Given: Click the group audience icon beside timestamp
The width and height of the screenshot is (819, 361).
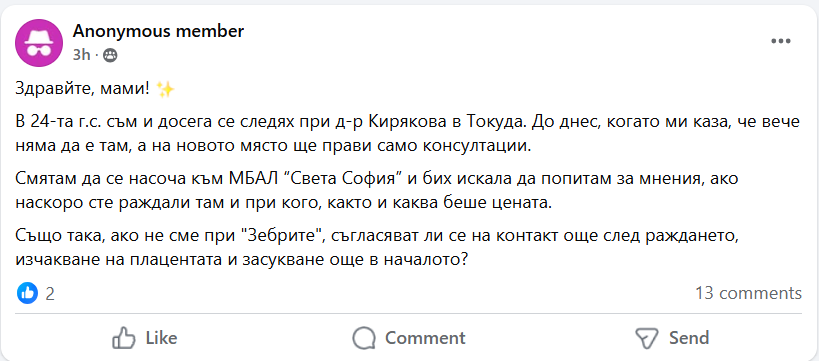Looking at the screenshot, I should [110, 55].
